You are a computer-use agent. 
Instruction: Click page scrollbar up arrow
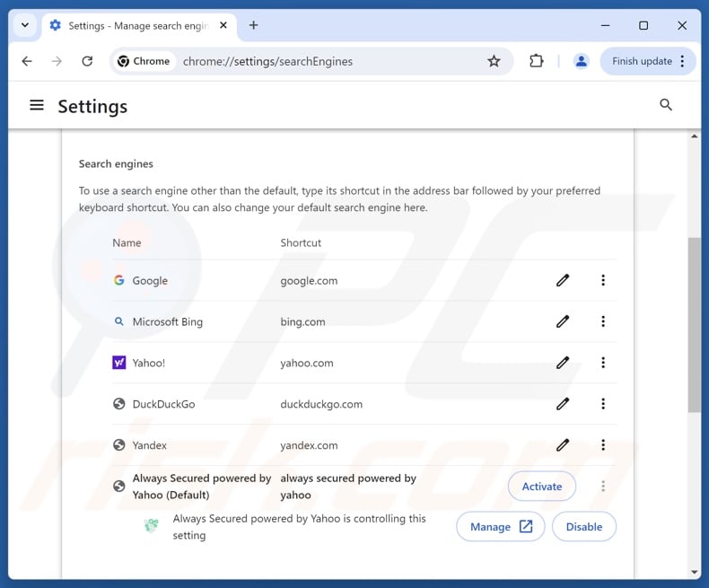click(694, 136)
